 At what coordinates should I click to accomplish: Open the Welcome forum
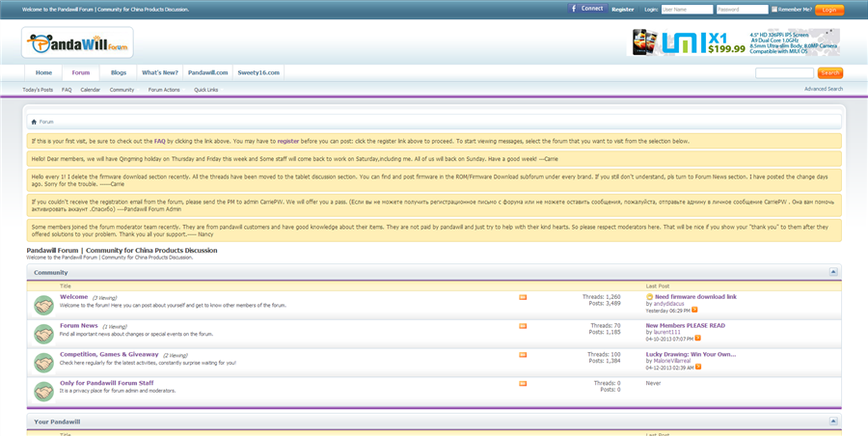(x=73, y=297)
